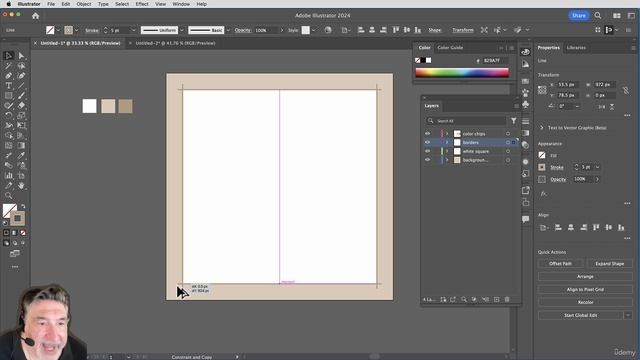Viewport: 640px width, 360px height.
Task: Open the Window menu
Action: coord(181,4)
